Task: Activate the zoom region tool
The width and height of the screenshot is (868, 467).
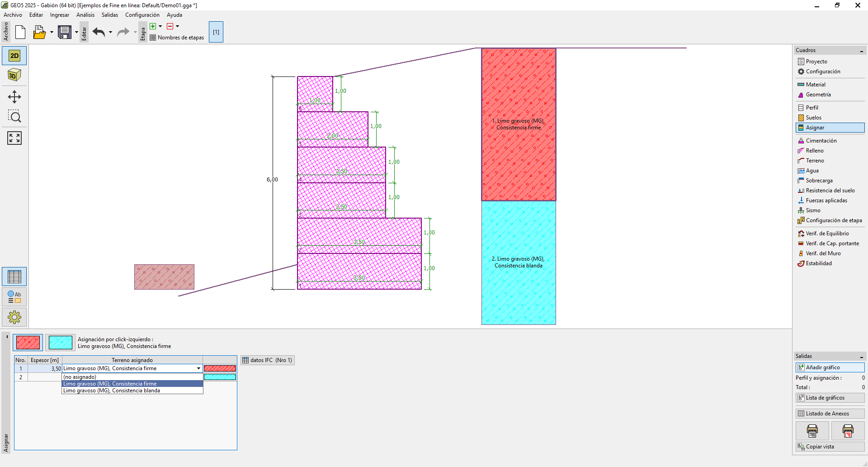Action: pyautogui.click(x=14, y=117)
